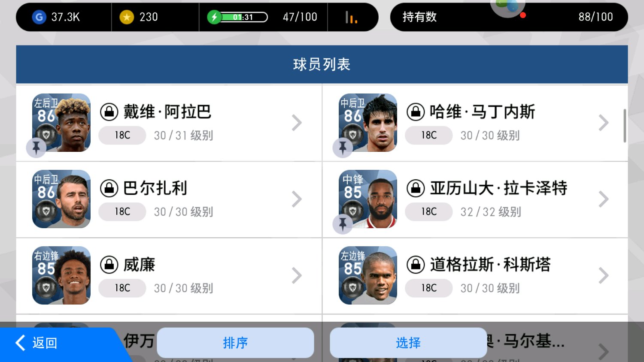
Task: Click the energy progress bar timer
Action: [244, 17]
